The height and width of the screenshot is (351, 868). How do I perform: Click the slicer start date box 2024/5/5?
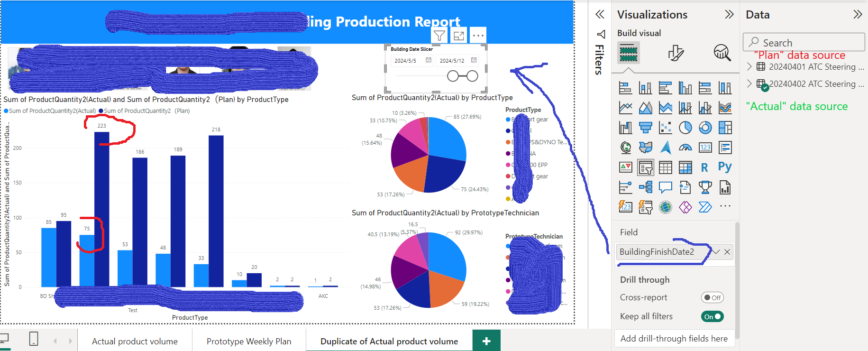(412, 61)
